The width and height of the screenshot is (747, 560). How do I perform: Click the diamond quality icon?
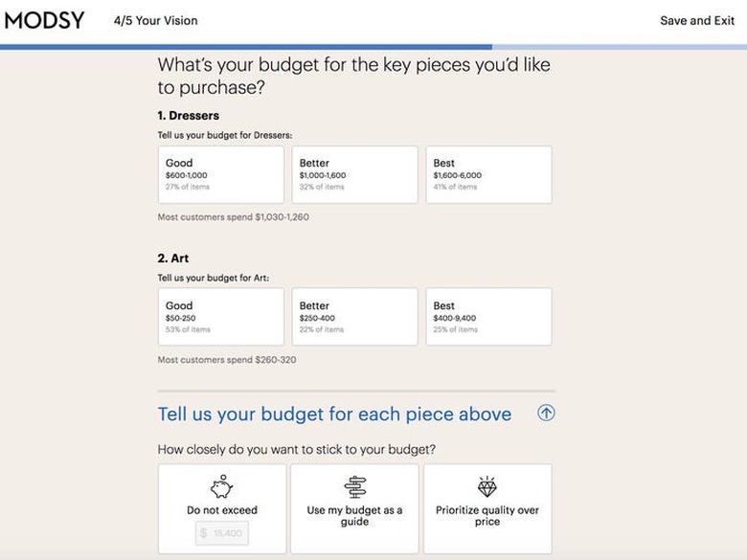click(x=487, y=487)
